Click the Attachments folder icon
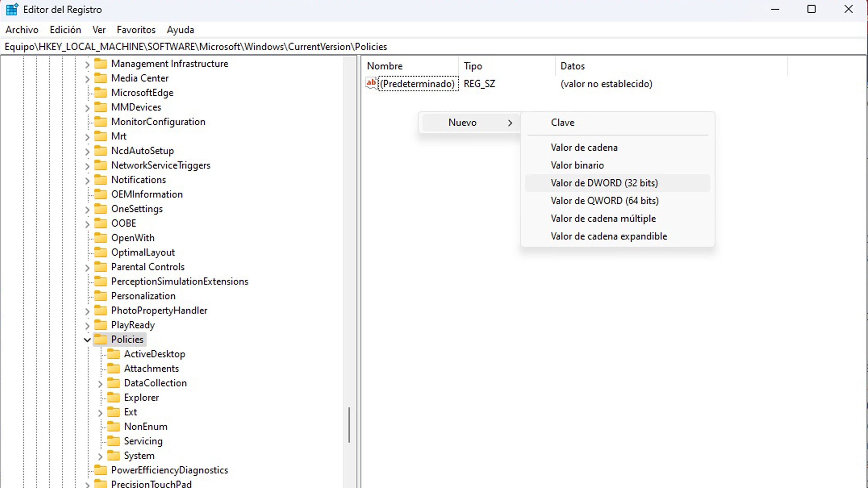Screen dimensions: 868x488 coord(113,368)
